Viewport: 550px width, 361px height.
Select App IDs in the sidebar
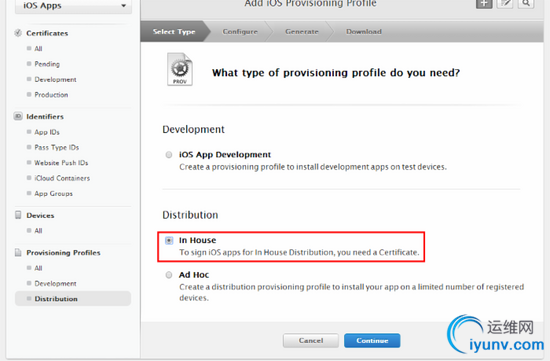[47, 132]
